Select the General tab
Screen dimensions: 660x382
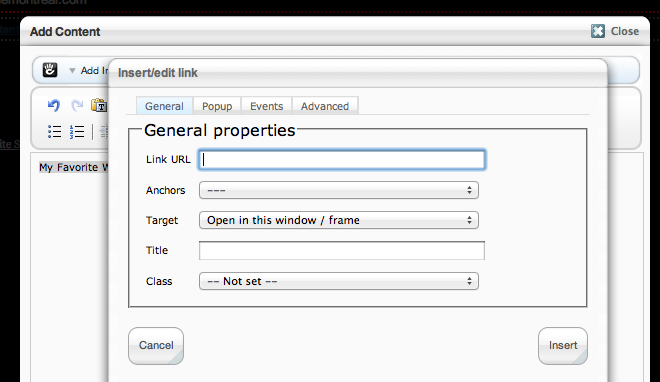pyautogui.click(x=164, y=106)
